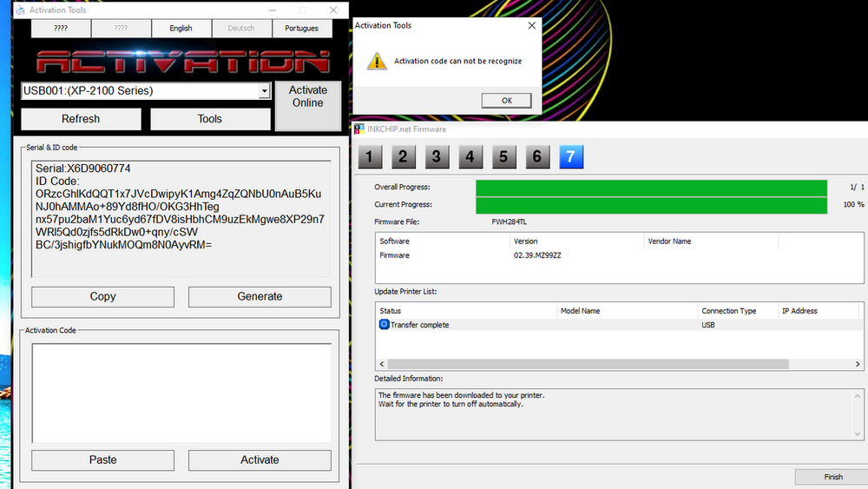Click step 4 icon in firmware wizard
Screen dimensions: 868x489
[470, 156]
